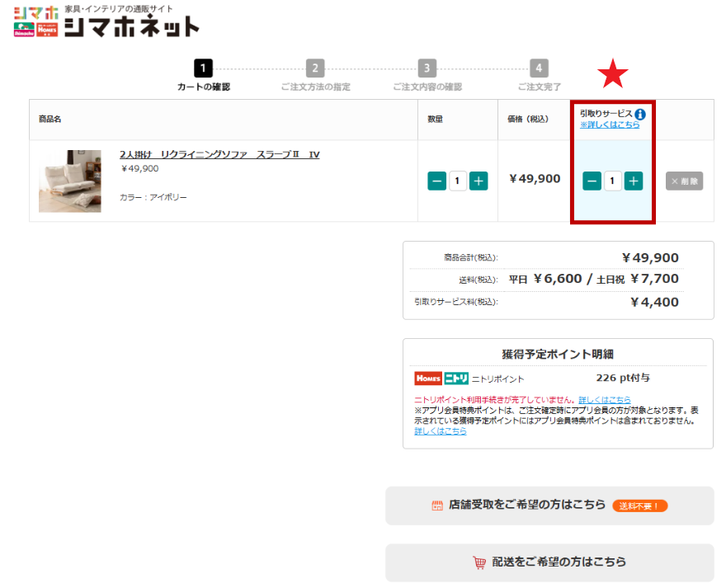Open the 2人掛けリクライニングソファ product link
Image resolution: width=726 pixels, height=588 pixels.
click(219, 154)
